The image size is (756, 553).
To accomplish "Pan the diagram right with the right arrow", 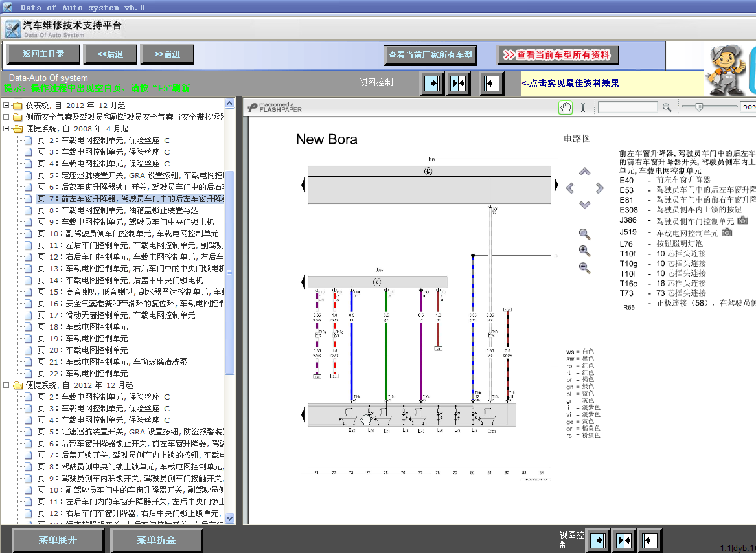I will (600, 188).
